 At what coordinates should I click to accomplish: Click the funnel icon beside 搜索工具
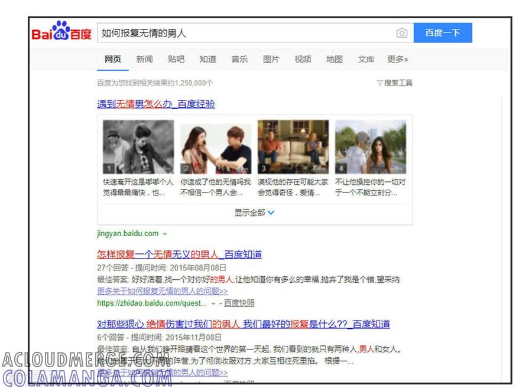[x=379, y=83]
